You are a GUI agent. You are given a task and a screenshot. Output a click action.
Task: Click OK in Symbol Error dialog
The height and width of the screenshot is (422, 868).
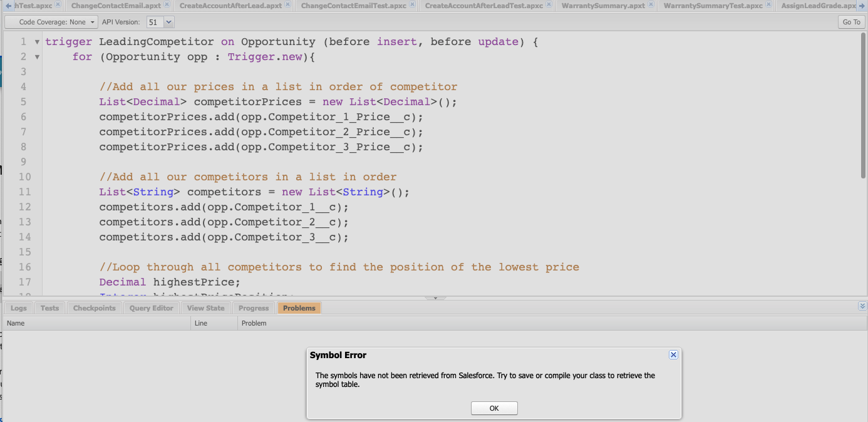tap(494, 408)
